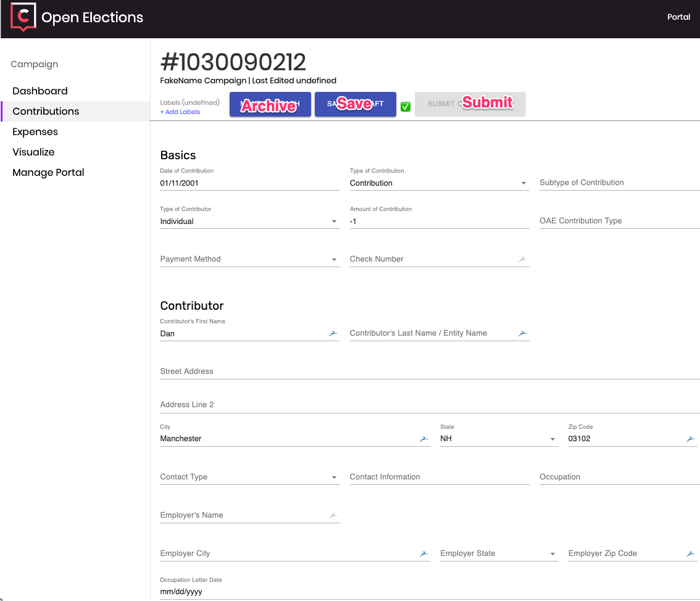This screenshot has height=601, width=700.
Task: Toggle the green checkmark box beside Save
Action: coord(406,107)
